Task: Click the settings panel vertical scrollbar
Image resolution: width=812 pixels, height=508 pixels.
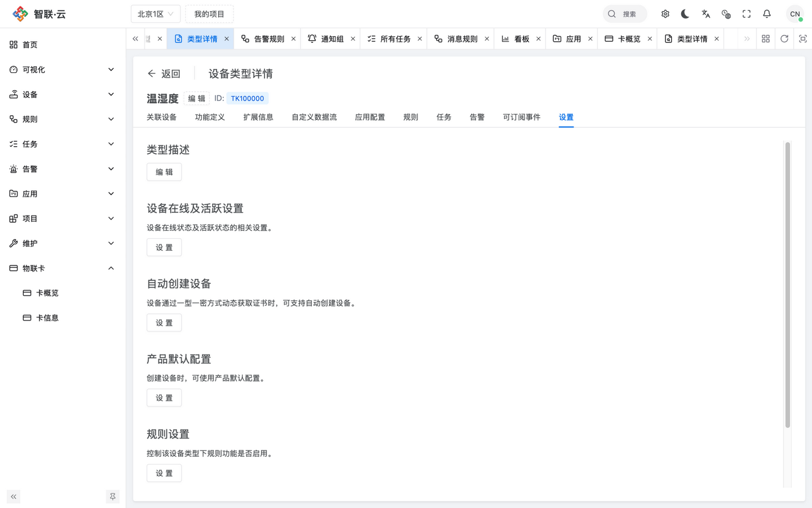Action: (788, 285)
